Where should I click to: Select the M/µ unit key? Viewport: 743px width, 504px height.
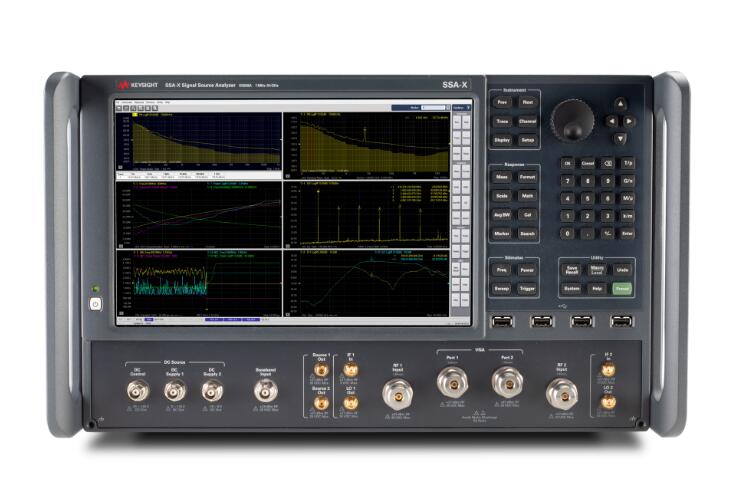click(627, 198)
